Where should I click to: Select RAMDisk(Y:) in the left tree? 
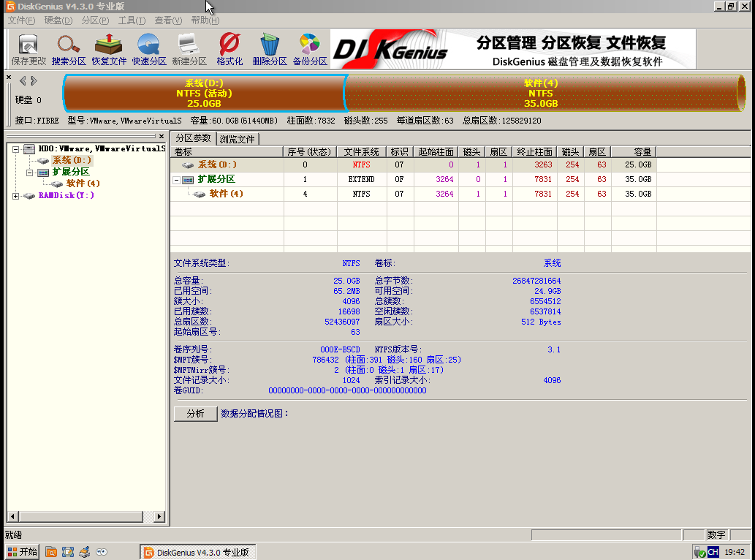[67, 195]
